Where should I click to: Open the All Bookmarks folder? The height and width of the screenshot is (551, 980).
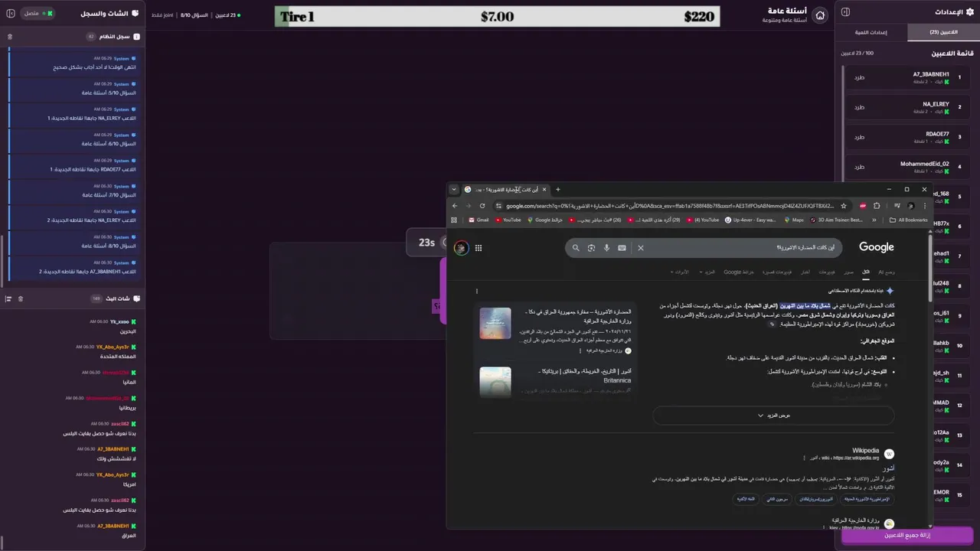coord(909,220)
